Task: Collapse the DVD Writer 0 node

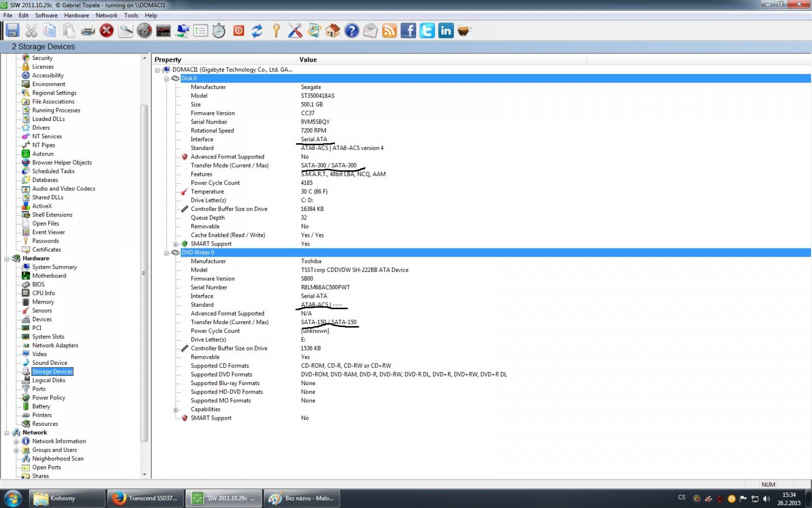Action: coord(166,253)
